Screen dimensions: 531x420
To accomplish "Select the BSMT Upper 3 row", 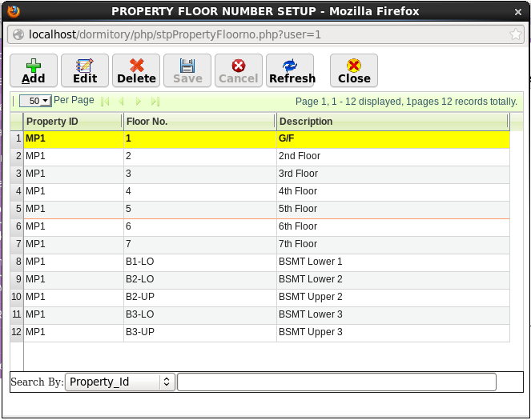I will [310, 332].
